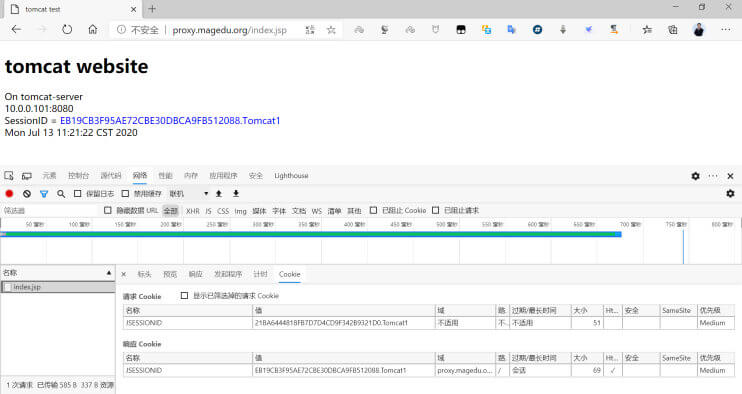742x394 pixels.
Task: Open network search magnifier icon
Action: pyautogui.click(x=61, y=193)
